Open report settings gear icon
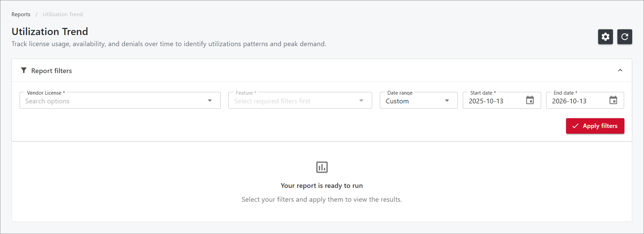Screen dimensions: 644x234 (605, 37)
